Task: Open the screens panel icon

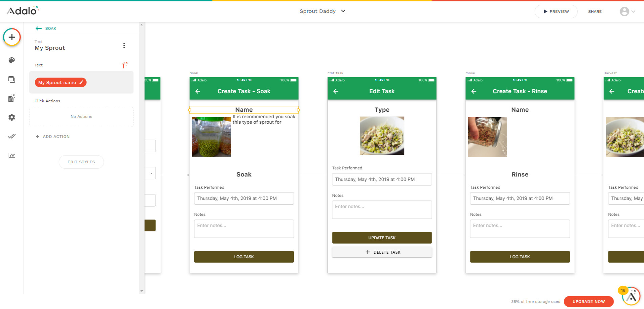Action: (x=12, y=80)
